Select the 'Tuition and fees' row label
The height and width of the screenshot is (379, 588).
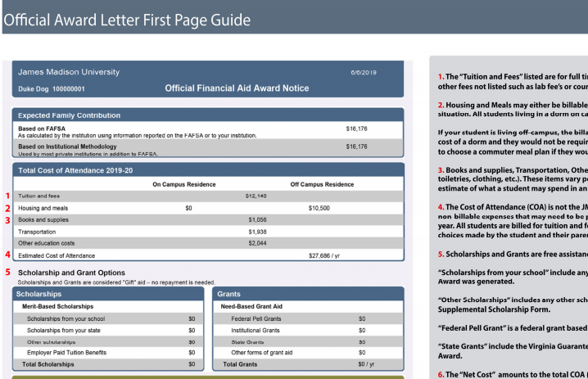click(38, 196)
